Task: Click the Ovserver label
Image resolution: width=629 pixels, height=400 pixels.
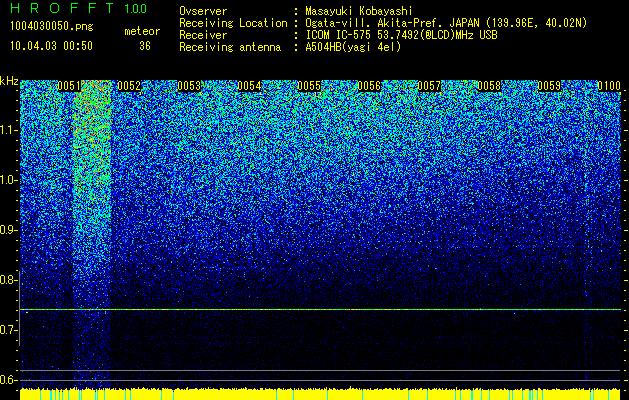Action: [203, 11]
